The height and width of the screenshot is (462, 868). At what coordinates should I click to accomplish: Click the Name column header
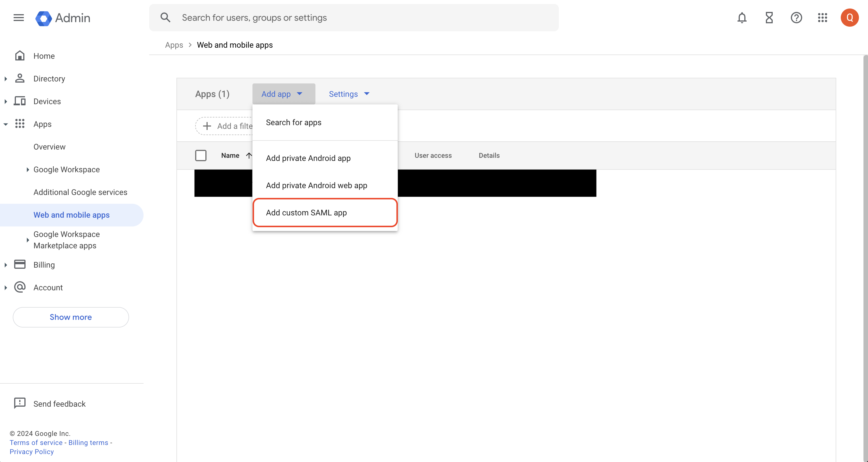click(230, 155)
